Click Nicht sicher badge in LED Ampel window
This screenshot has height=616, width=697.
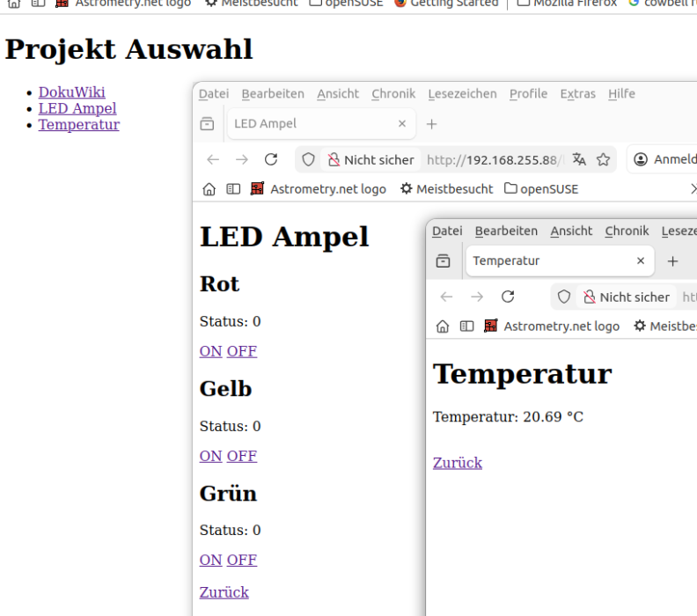click(x=371, y=159)
